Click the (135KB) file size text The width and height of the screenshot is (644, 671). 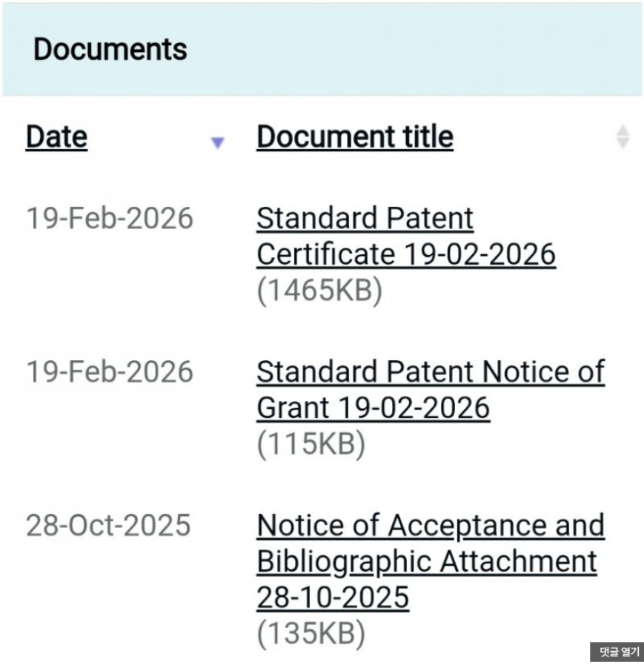(311, 634)
